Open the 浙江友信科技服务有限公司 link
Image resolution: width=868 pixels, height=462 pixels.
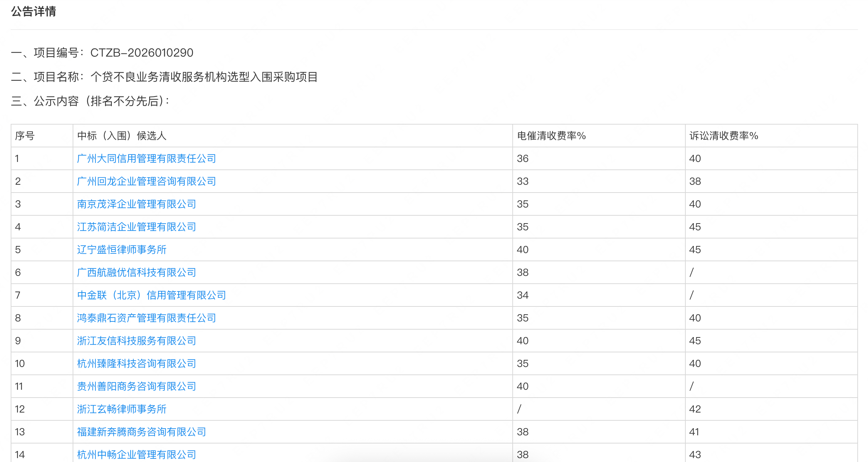click(x=136, y=341)
